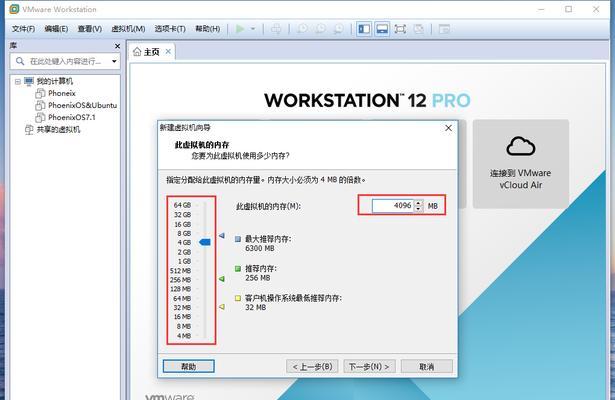Viewport: 615px width, 400px height.
Task: Select 共享的虚拟机 in the library
Action: (58, 129)
